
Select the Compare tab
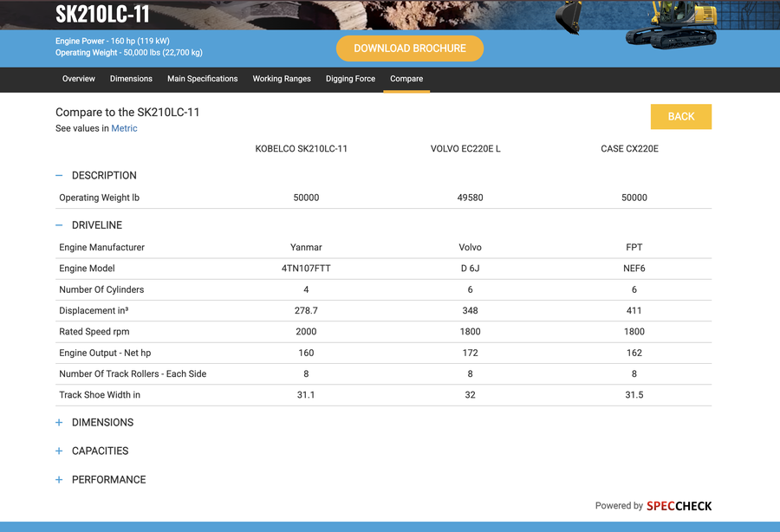point(406,79)
